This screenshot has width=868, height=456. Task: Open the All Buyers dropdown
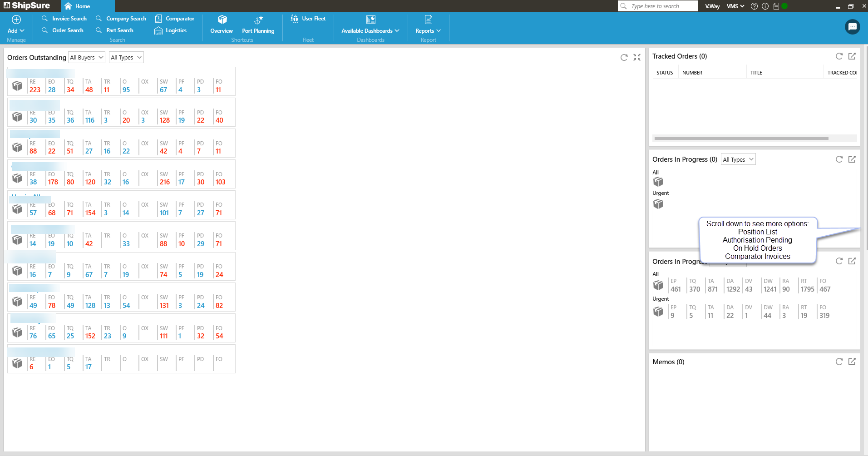(87, 57)
